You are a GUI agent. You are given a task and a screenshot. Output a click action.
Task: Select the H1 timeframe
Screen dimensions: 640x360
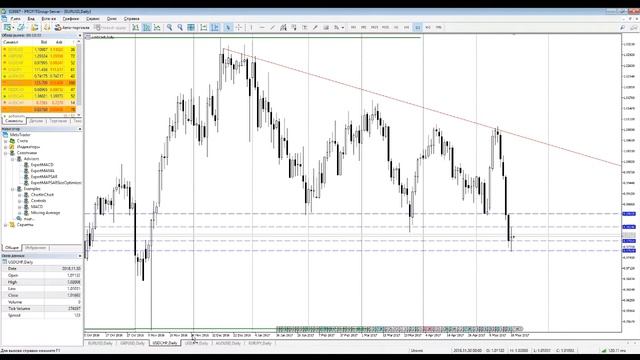(396, 27)
